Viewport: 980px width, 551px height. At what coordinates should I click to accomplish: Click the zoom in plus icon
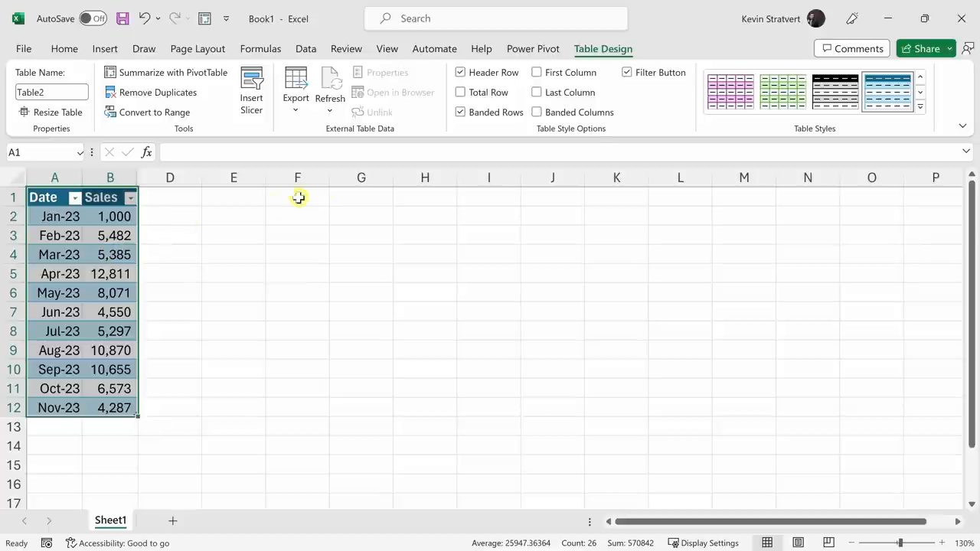(x=942, y=543)
